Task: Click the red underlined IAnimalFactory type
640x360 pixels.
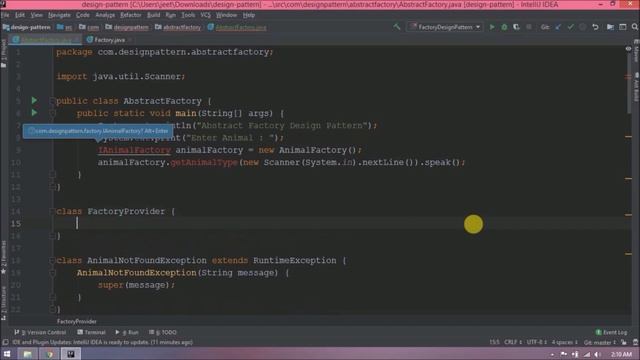Action: click(x=134, y=150)
